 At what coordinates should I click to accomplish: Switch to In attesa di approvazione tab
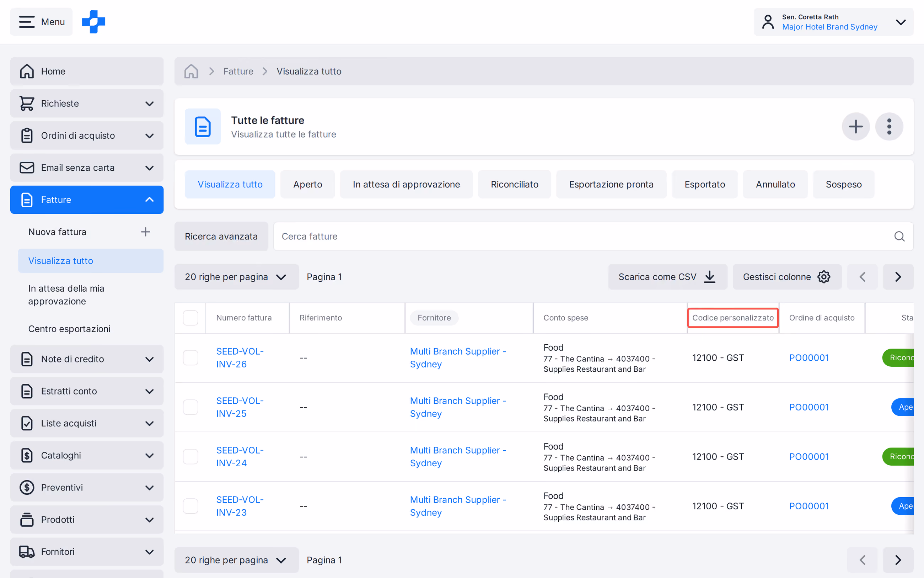tap(406, 184)
